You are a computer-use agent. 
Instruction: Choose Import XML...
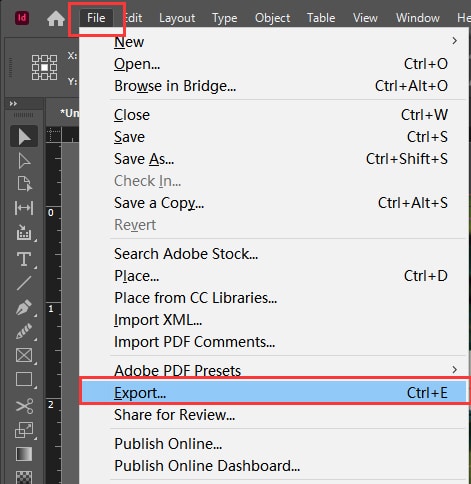pyautogui.click(x=273, y=320)
